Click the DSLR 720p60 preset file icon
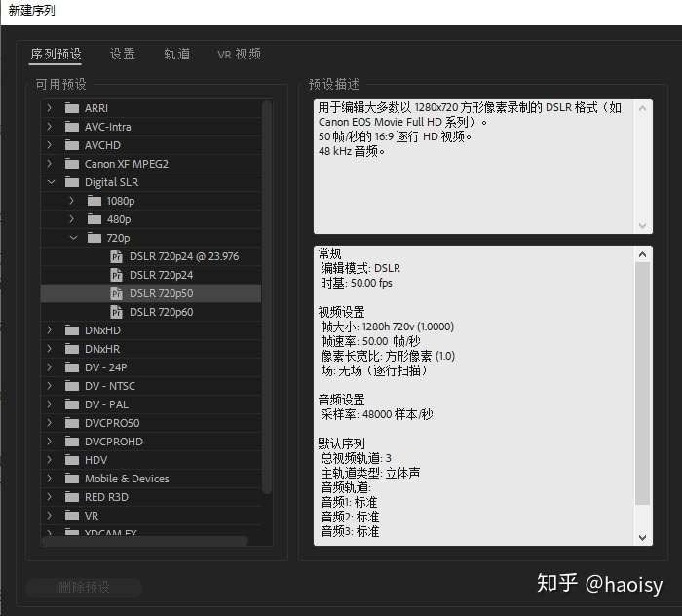 [x=116, y=312]
